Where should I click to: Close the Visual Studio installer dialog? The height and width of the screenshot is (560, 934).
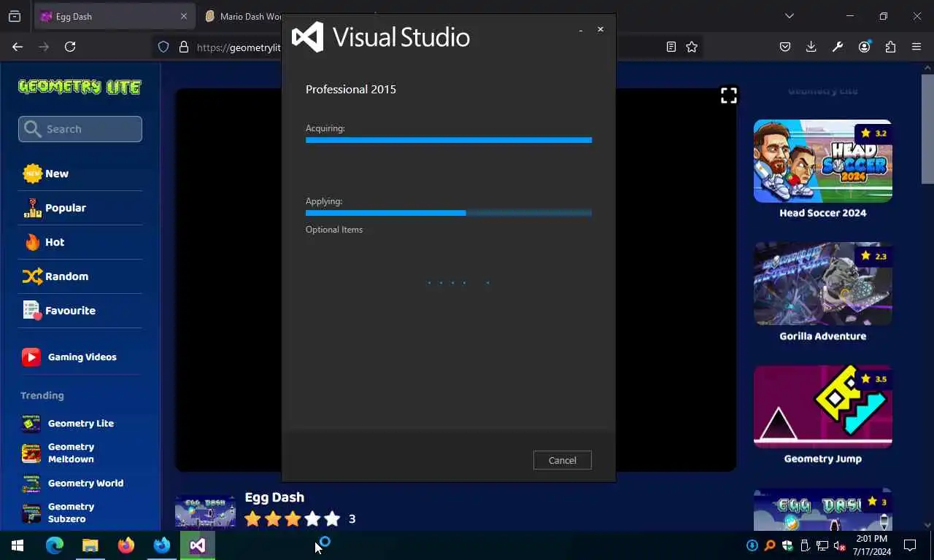click(x=601, y=30)
